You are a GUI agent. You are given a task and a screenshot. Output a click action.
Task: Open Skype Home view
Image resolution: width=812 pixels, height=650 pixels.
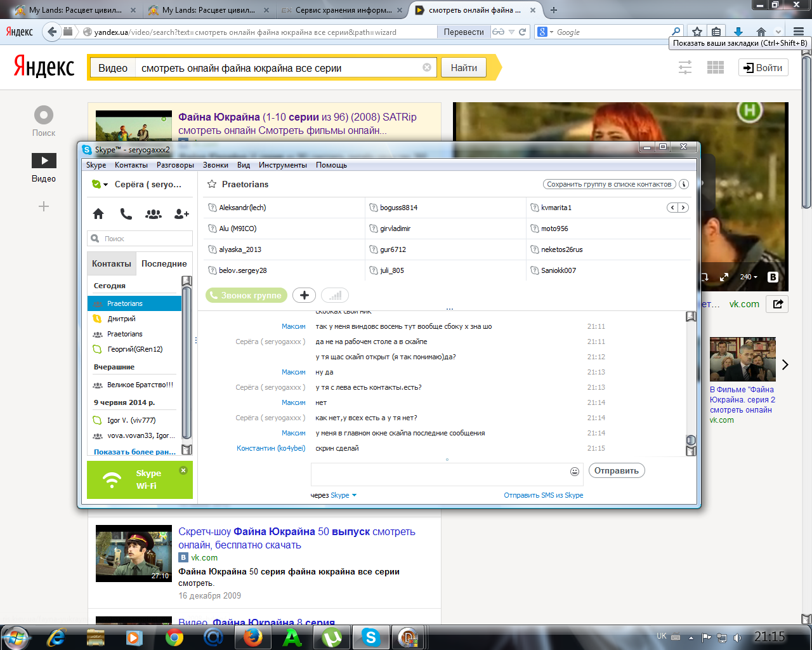(98, 214)
